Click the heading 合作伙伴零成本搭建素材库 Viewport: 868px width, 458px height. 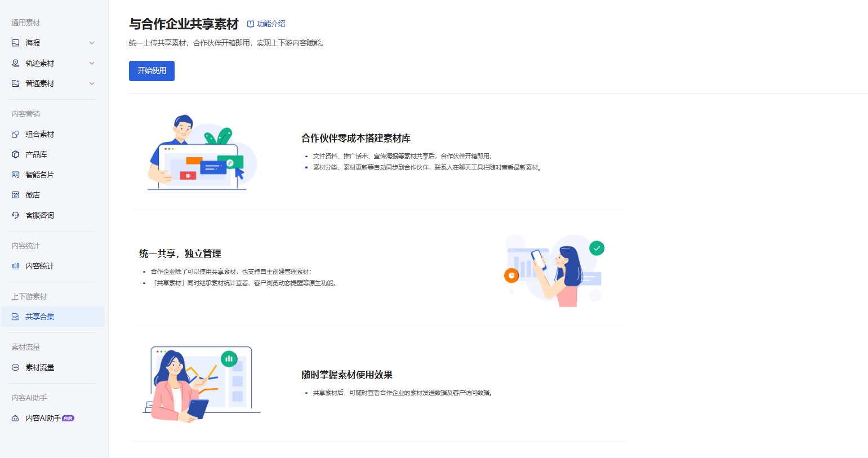pyautogui.click(x=356, y=138)
